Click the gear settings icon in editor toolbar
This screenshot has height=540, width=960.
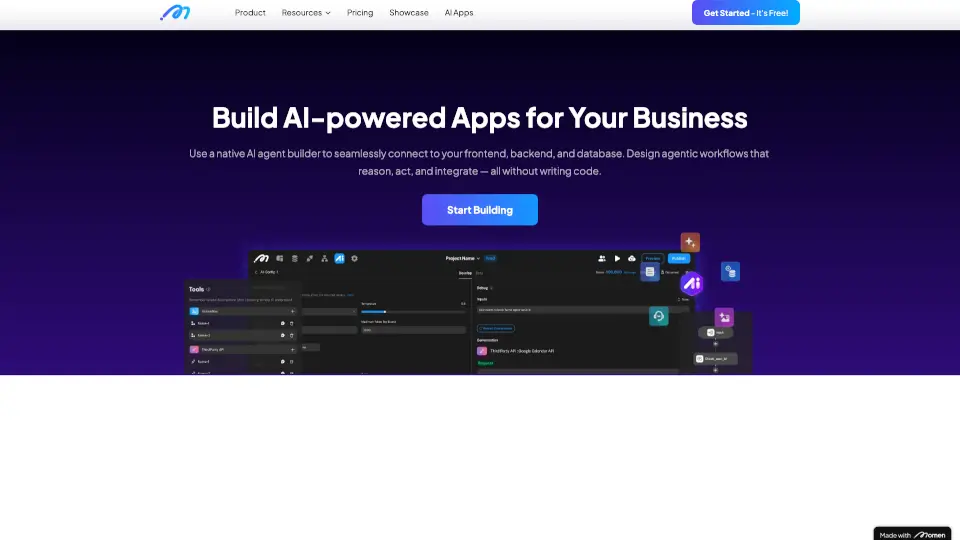(354, 258)
